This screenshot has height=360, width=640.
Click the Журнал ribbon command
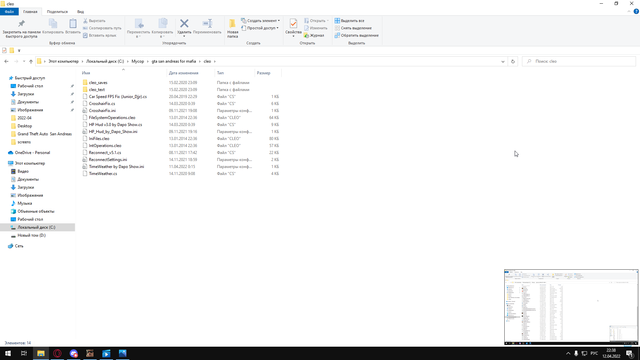[x=314, y=35]
